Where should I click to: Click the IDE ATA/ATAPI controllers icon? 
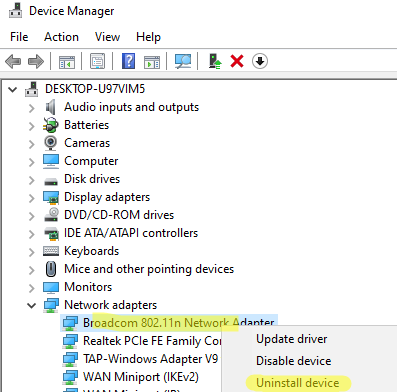coord(51,233)
